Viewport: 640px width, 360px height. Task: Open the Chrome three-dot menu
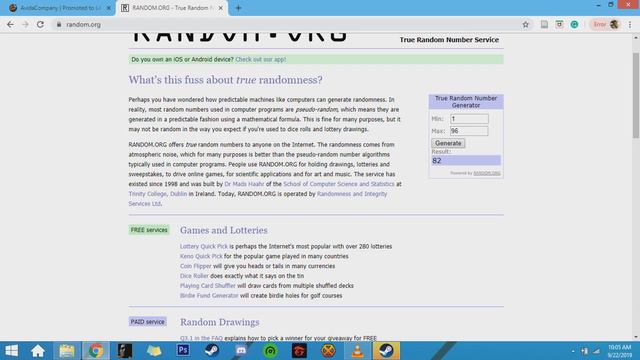click(x=630, y=24)
